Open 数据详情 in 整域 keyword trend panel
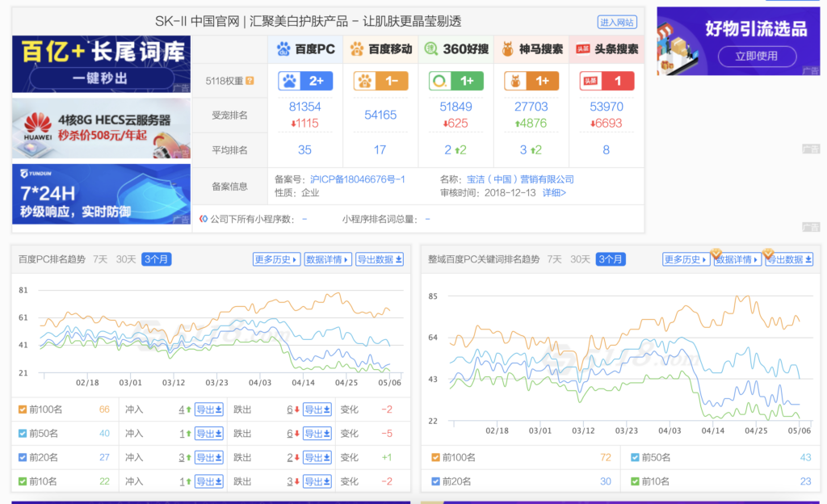This screenshot has height=504, width=827. coord(737,259)
